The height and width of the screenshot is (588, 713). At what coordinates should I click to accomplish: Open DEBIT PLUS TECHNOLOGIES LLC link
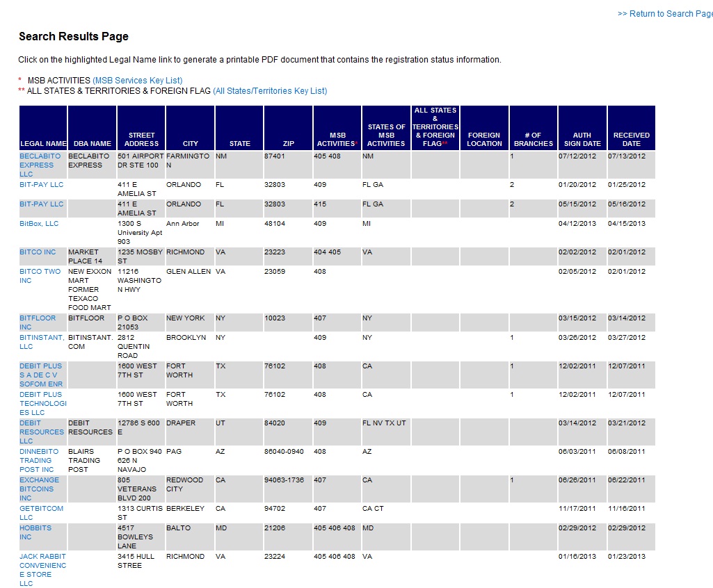click(x=42, y=403)
